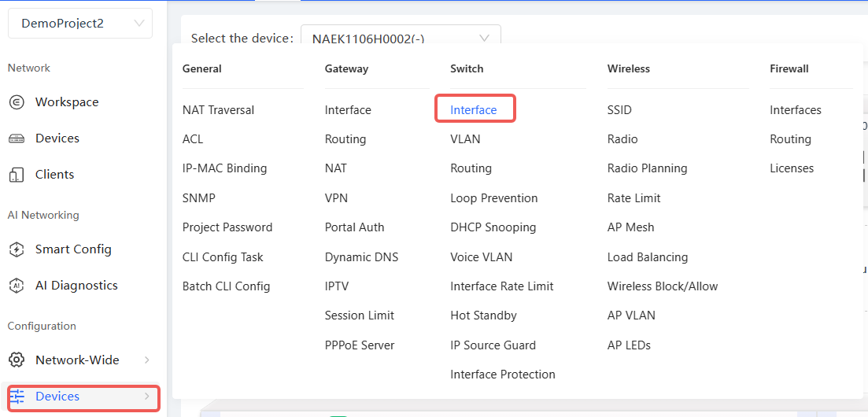Choose Wireless Block/Allow menu entry

(x=662, y=286)
